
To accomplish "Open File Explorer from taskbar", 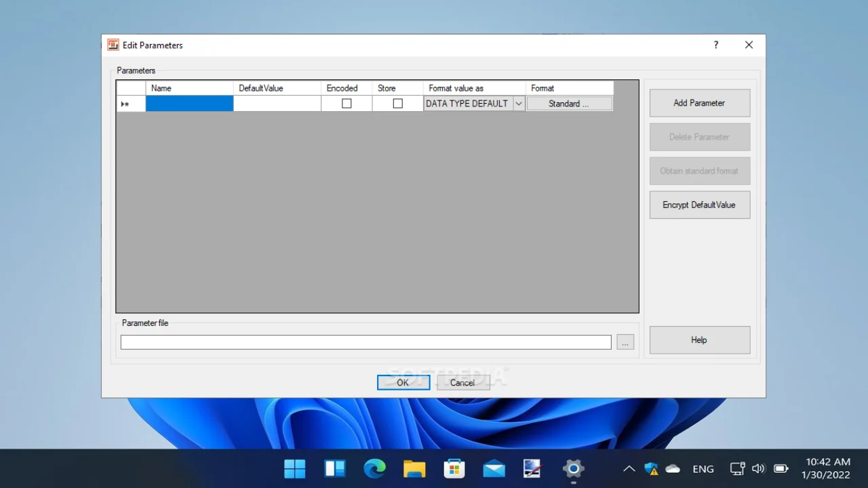I will coord(414,468).
